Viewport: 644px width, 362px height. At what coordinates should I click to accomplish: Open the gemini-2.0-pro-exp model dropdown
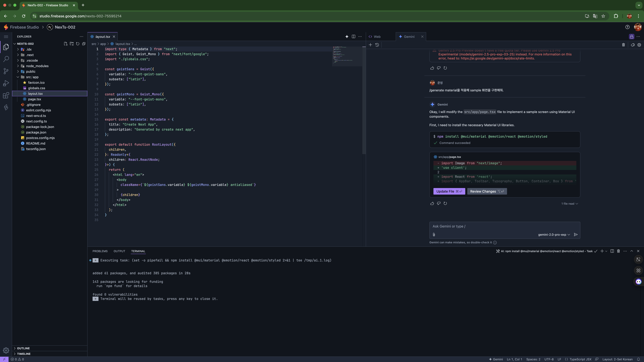pos(554,235)
